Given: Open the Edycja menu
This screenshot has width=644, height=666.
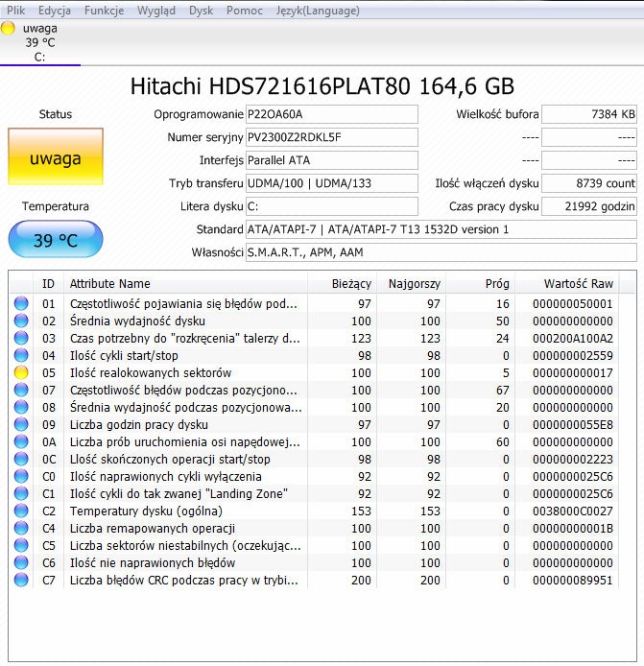Looking at the screenshot, I should click(55, 11).
